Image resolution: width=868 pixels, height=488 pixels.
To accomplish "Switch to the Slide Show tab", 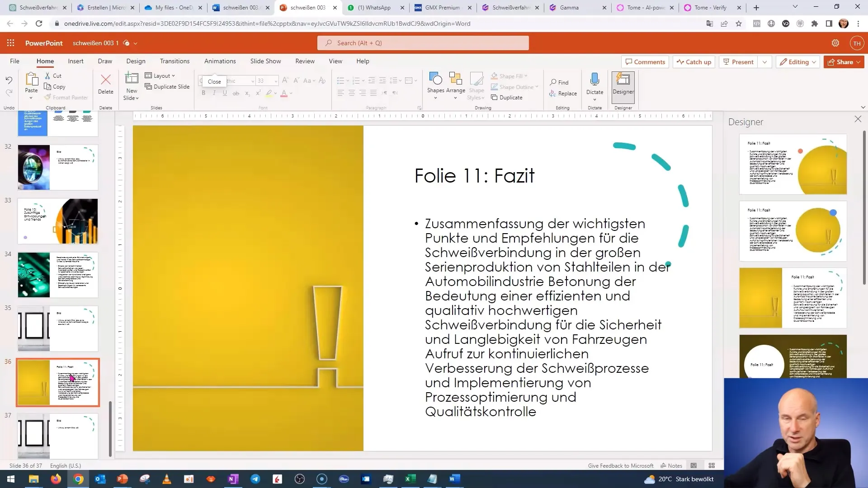I will tap(265, 61).
